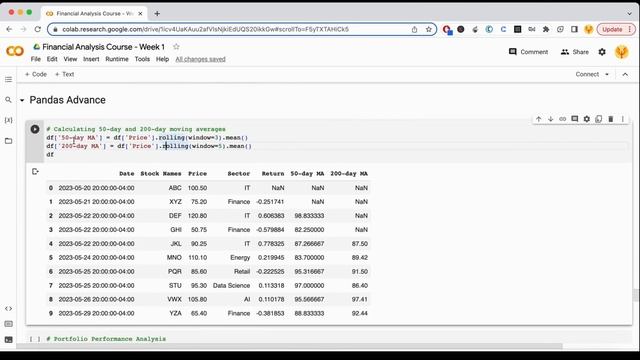This screenshot has width=640, height=360.
Task: Open the Colab logo home
Action: pyautogui.click(x=15, y=51)
